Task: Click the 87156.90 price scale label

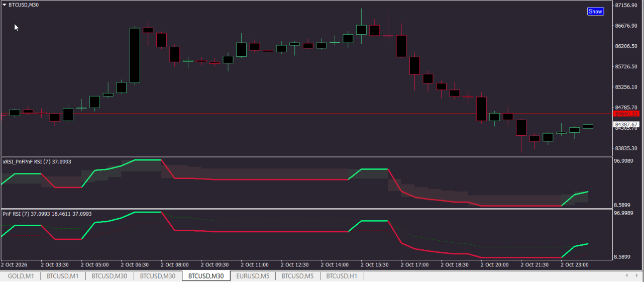Action: click(626, 5)
